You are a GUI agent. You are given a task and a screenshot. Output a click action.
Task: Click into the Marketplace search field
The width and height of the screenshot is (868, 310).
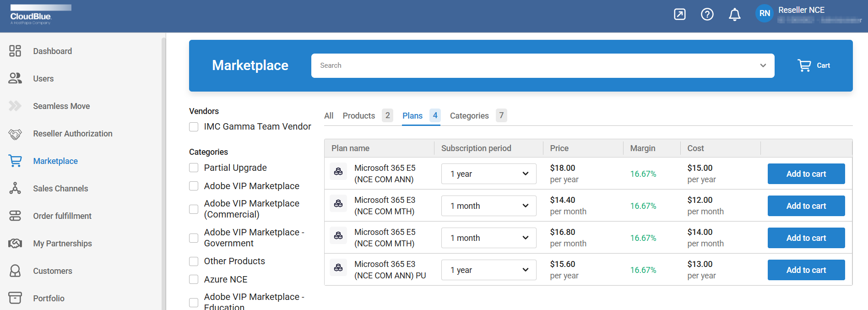click(531, 65)
